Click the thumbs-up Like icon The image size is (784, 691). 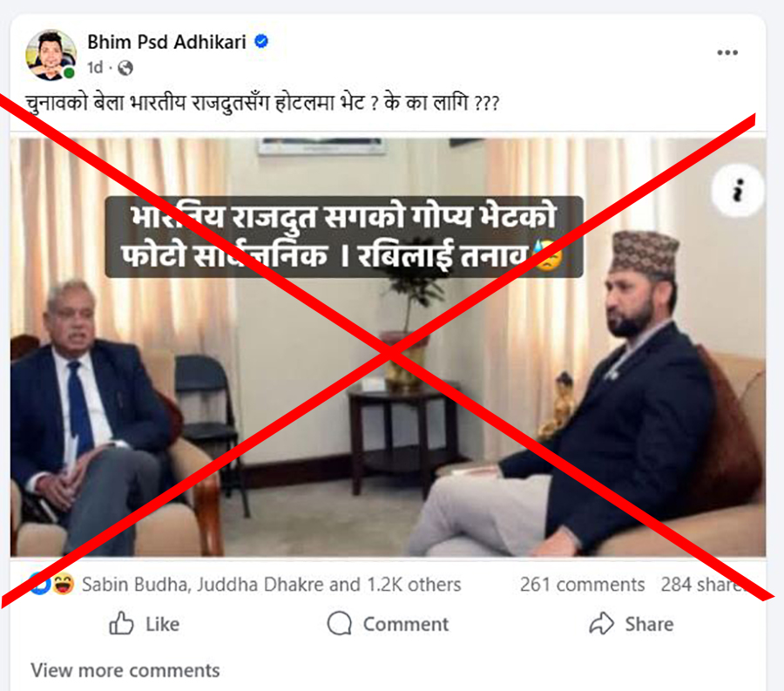click(x=121, y=624)
